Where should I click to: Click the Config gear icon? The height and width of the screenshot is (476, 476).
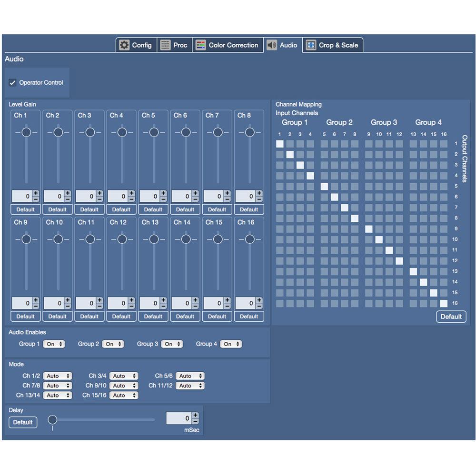(x=124, y=45)
